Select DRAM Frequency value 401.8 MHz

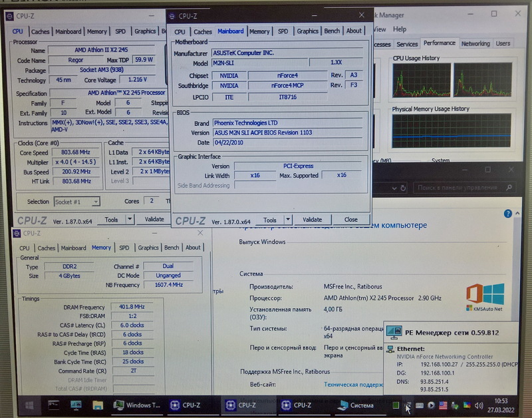[132, 307]
